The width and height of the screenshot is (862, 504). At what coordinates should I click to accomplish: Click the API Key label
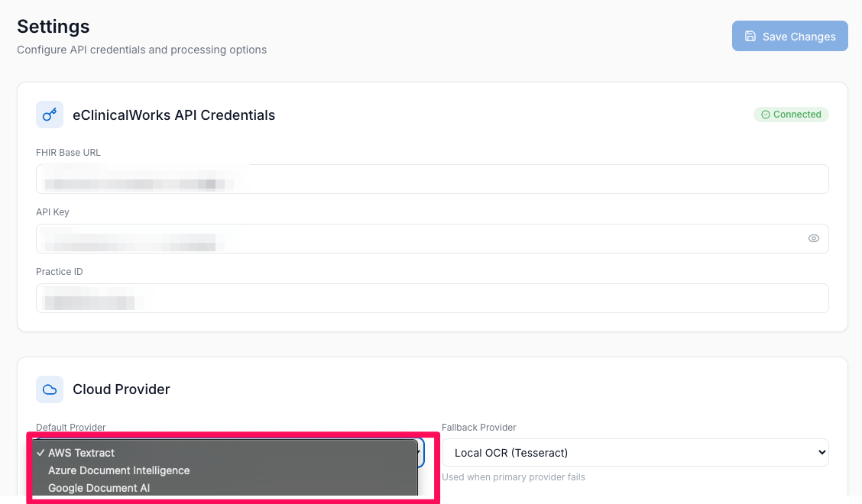(53, 212)
